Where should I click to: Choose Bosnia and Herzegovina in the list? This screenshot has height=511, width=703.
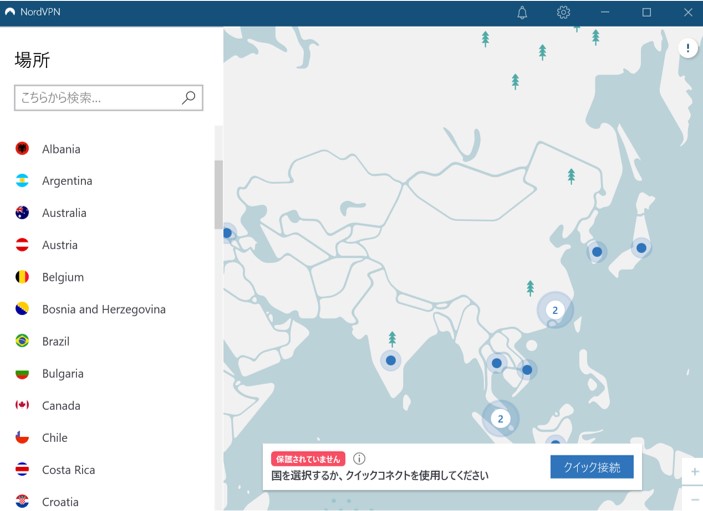(103, 309)
